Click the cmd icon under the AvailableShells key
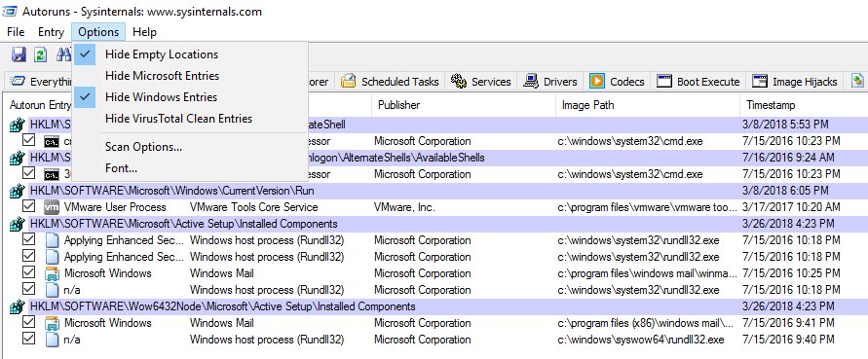This screenshot has height=359, width=868. 52,175
